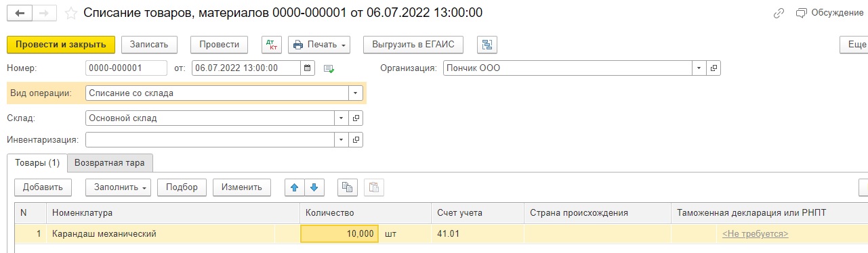The height and width of the screenshot is (253, 868).
Task: Click the Номенклатура column header
Action: coord(173,212)
